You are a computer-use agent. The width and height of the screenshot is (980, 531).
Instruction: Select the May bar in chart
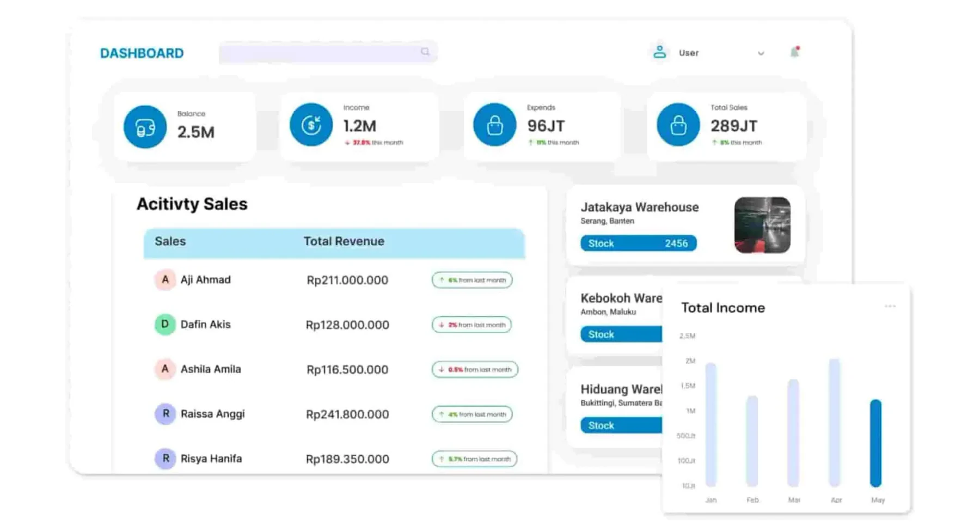pos(875,443)
